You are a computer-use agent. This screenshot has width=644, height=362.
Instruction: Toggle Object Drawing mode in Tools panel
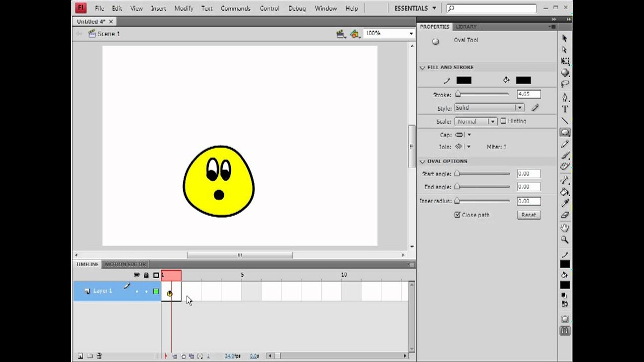[x=565, y=319]
